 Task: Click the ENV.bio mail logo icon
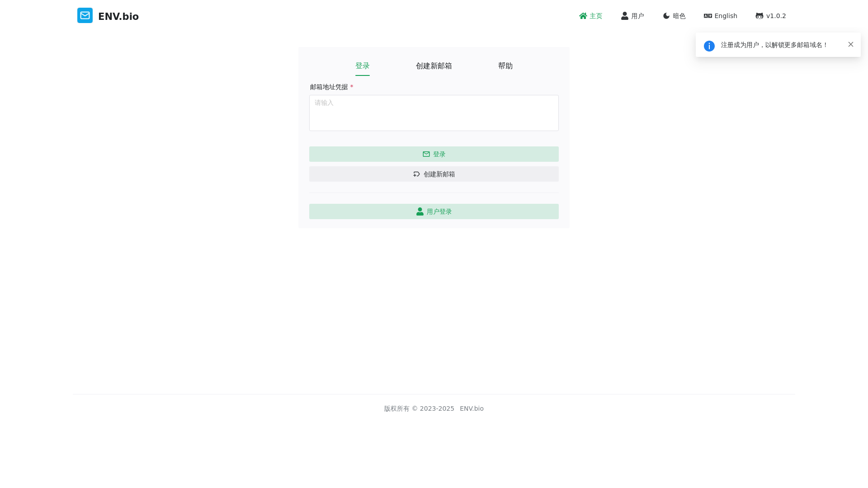tap(85, 15)
